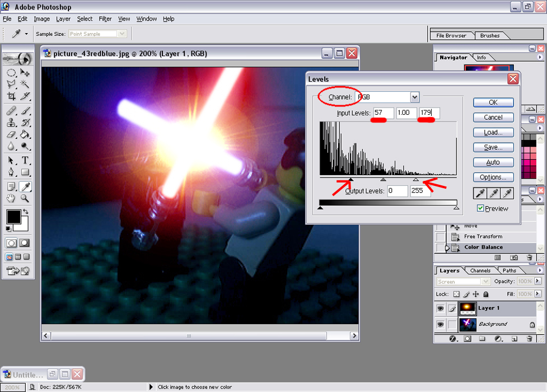The width and height of the screenshot is (547, 392).
Task: Select the Lasso tool
Action: tap(11, 83)
